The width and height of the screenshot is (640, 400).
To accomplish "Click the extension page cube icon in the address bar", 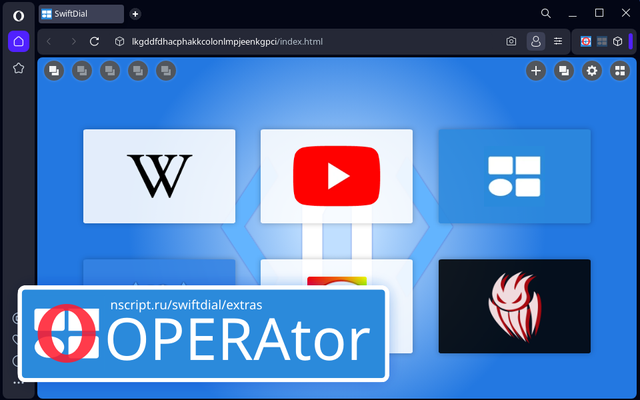I will click(x=119, y=41).
